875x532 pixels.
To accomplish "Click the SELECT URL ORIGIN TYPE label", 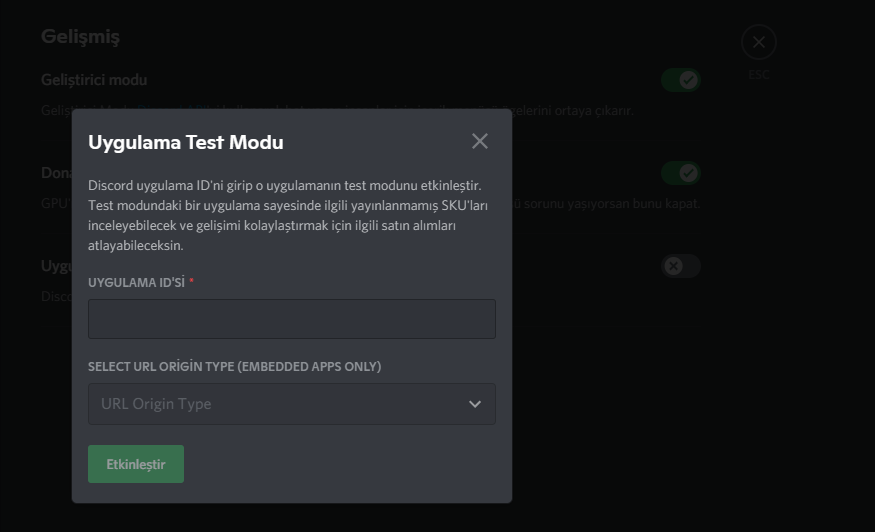I will (x=234, y=367).
